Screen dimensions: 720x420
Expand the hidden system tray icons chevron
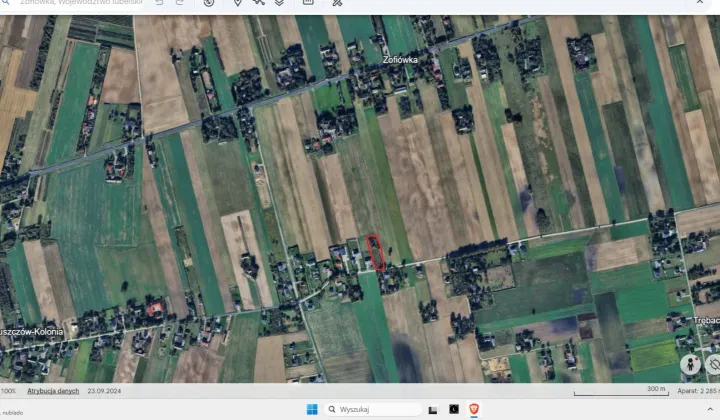(710, 409)
